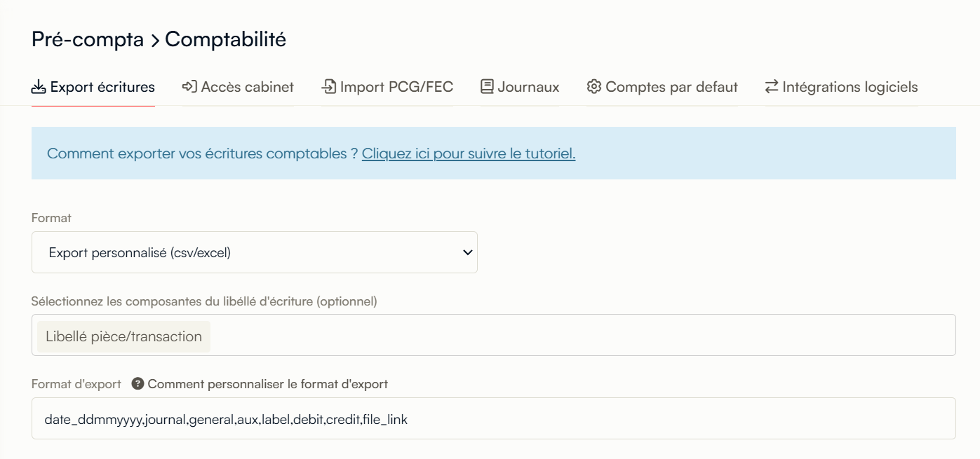Screen dimensions: 980x459
Task: Click the login arrow icon for Accès cabinet
Action: click(189, 87)
